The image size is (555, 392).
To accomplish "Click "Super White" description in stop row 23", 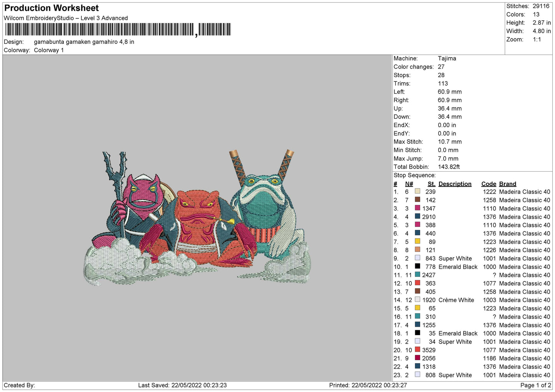I will pyautogui.click(x=455, y=375).
